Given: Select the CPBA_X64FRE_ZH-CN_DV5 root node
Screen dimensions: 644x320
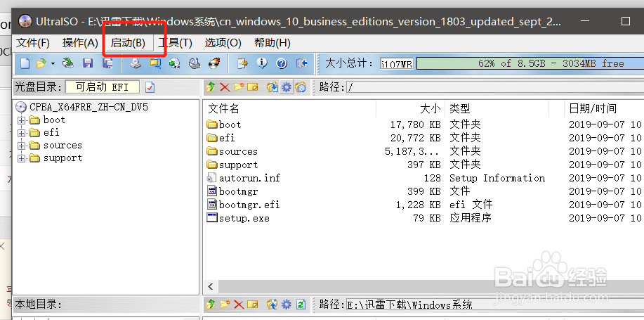Looking at the screenshot, I should coord(88,107).
